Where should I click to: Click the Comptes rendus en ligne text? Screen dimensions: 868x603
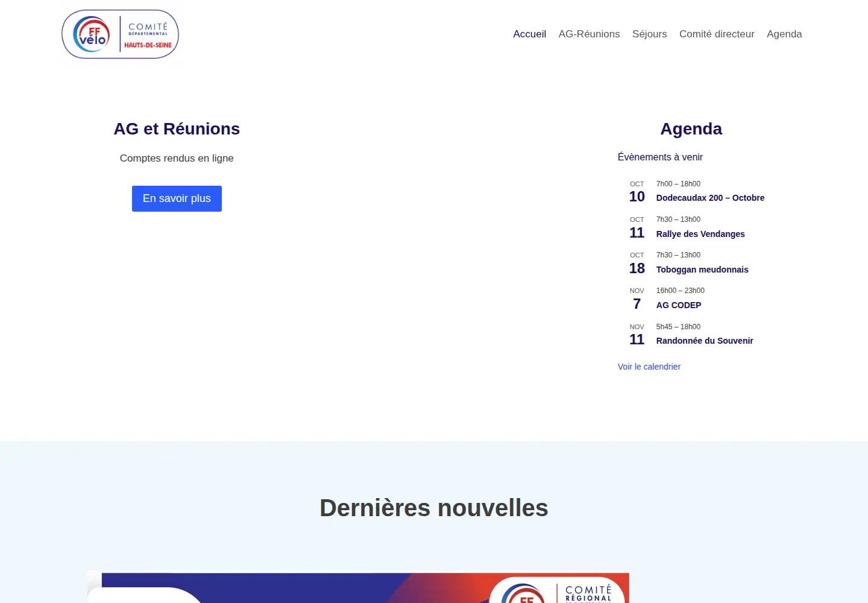pos(177,158)
